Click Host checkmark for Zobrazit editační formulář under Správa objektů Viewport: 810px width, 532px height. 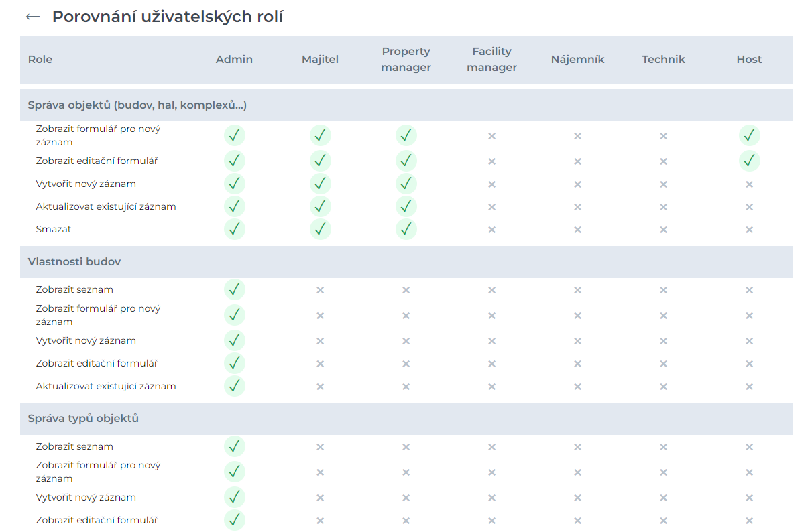[749, 161]
